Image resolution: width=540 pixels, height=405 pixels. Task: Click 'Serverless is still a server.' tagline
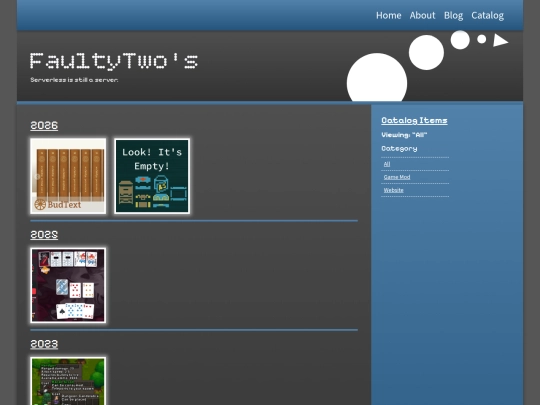coord(74,80)
